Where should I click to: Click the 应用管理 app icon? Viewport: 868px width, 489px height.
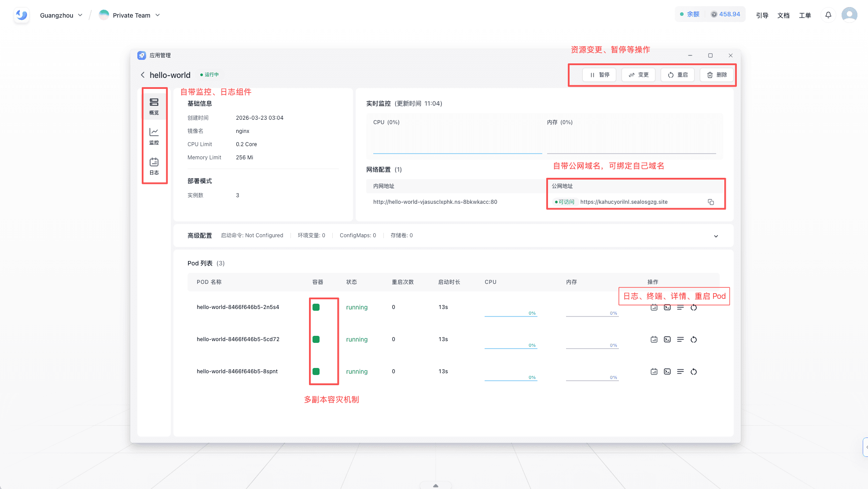[141, 55]
